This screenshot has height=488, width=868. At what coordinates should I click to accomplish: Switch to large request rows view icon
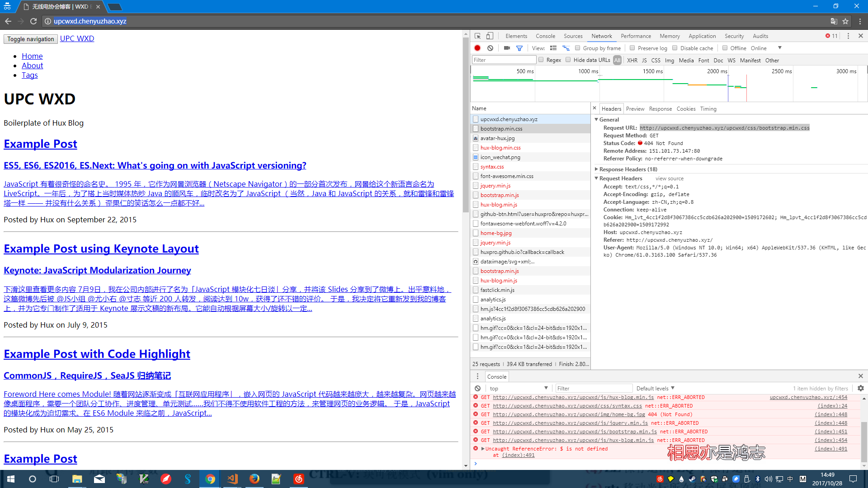point(553,48)
